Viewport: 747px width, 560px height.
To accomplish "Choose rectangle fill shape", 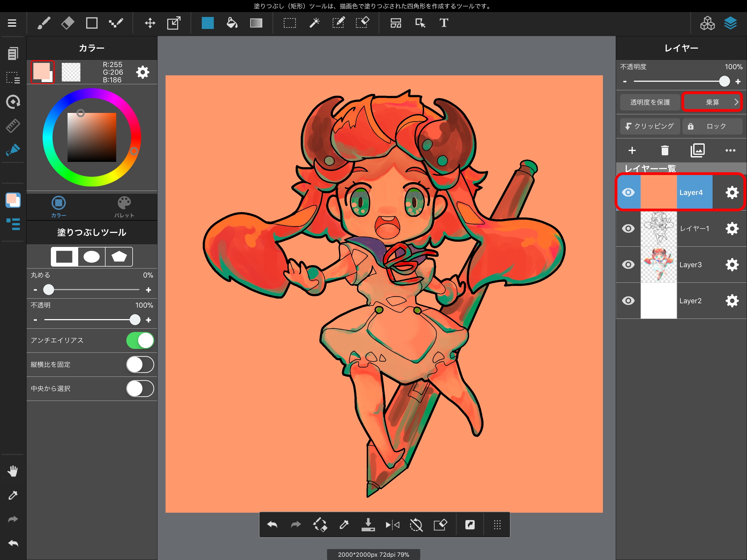I will (64, 257).
